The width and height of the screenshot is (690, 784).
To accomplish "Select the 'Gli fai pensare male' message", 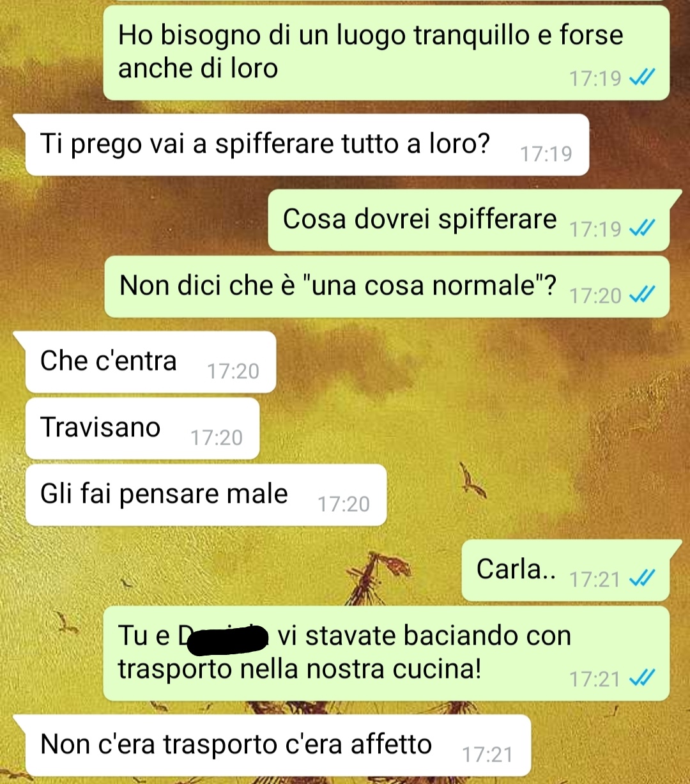I will pyautogui.click(x=206, y=495).
